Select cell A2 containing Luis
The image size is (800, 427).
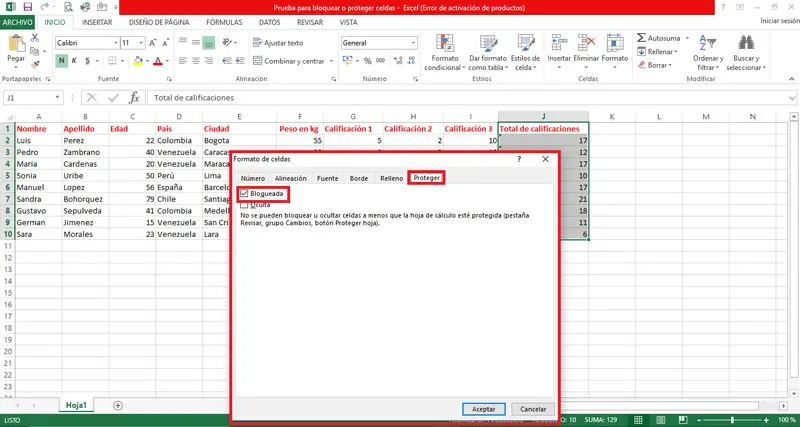click(x=39, y=140)
